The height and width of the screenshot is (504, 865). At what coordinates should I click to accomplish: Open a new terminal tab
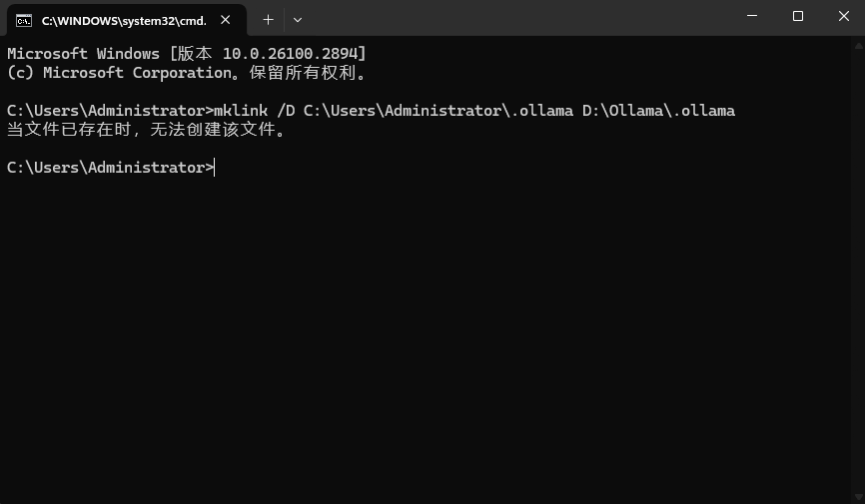click(x=268, y=20)
